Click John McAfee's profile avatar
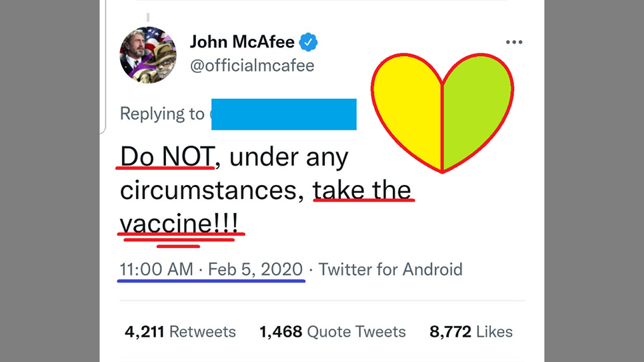This screenshot has height=362, width=644. [148, 55]
